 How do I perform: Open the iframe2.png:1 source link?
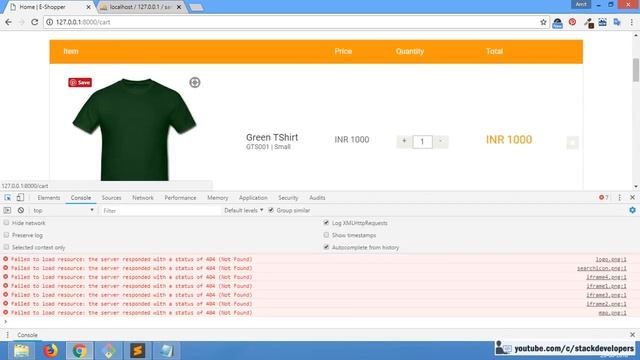click(606, 304)
